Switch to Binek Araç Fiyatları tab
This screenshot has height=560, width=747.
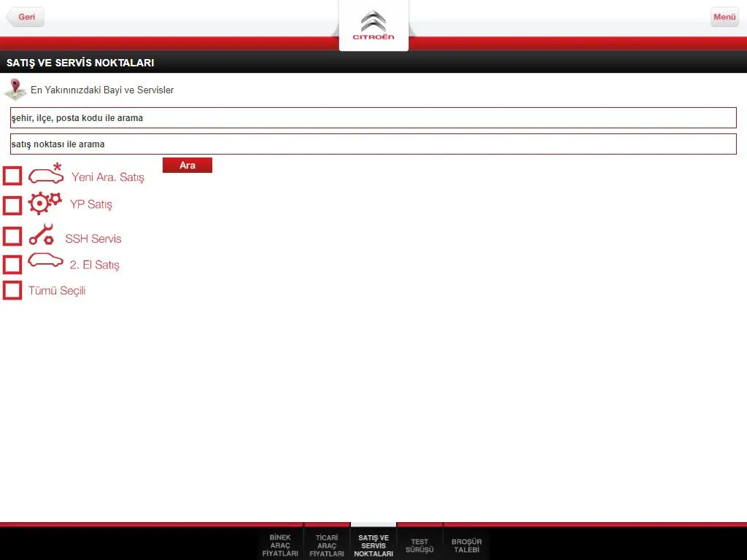(x=280, y=545)
